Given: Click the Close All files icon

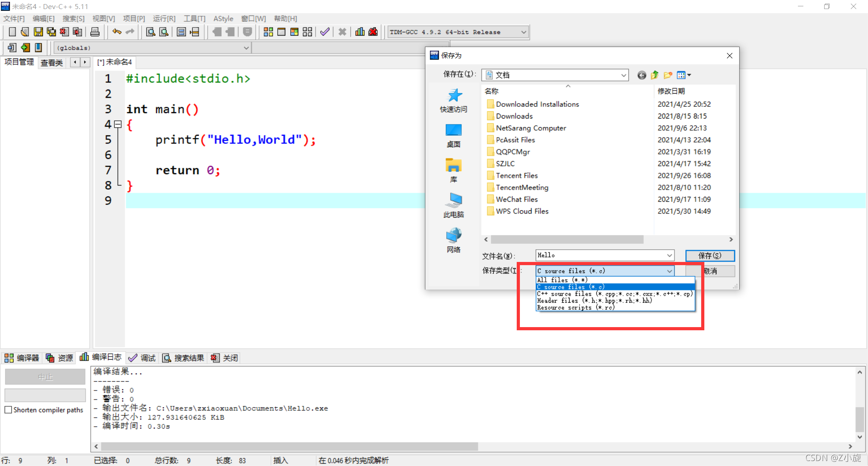Looking at the screenshot, I should [78, 32].
